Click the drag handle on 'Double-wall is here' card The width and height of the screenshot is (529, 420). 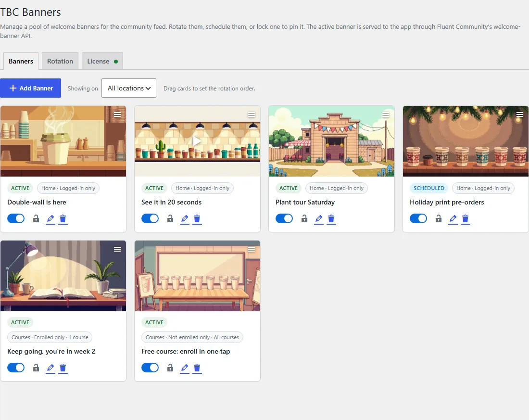pos(117,115)
